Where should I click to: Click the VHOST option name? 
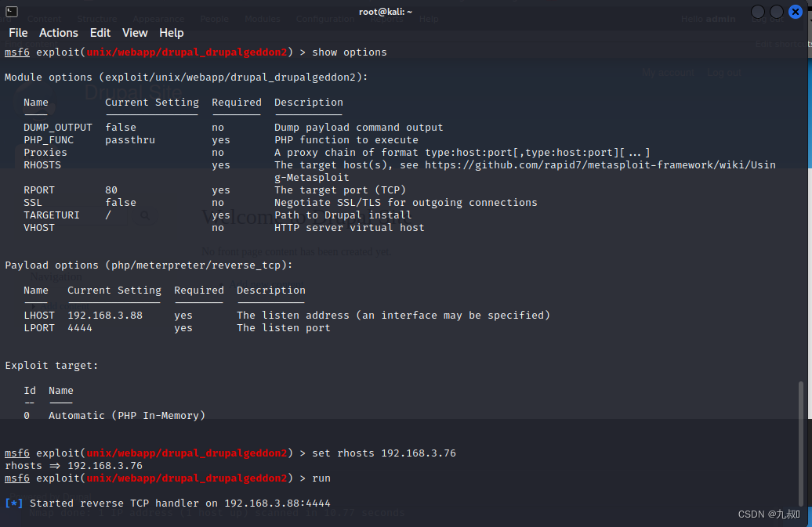(x=39, y=228)
